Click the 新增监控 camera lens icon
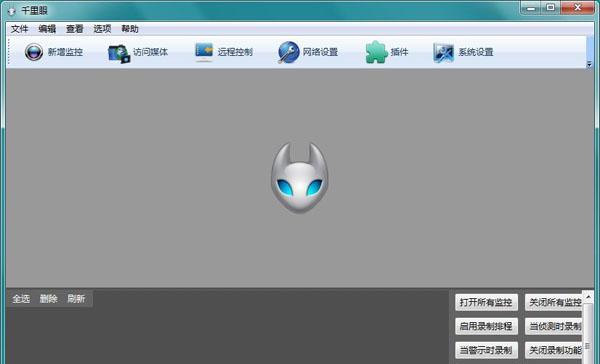600x364 pixels. pos(34,52)
